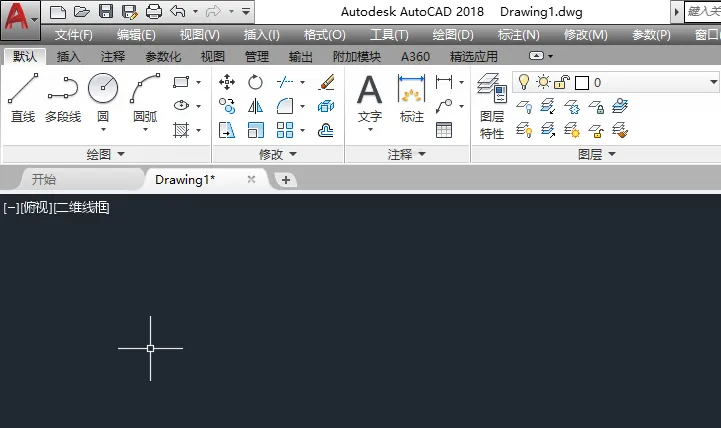
Task: Activate the Offset tool
Action: point(326,131)
